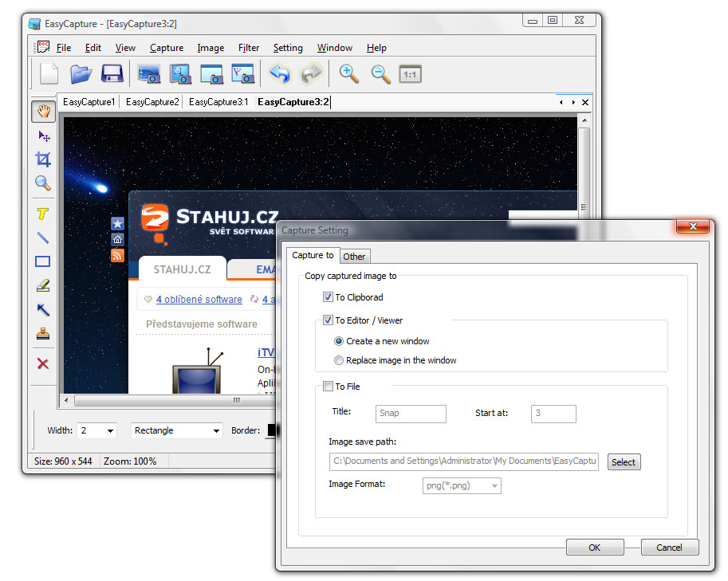Save image using the floppy disk icon
Image resolution: width=728 pixels, height=581 pixels.
112,74
